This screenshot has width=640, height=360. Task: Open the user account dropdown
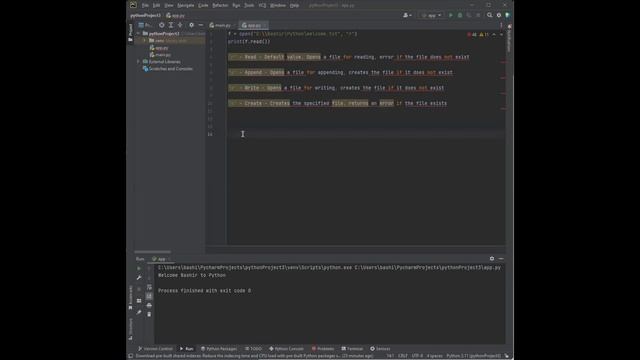tap(407, 15)
